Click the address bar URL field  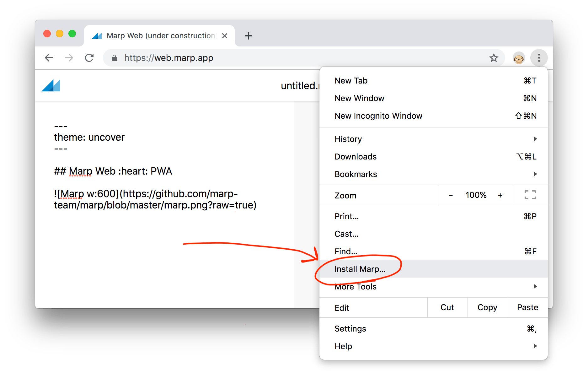coord(303,58)
